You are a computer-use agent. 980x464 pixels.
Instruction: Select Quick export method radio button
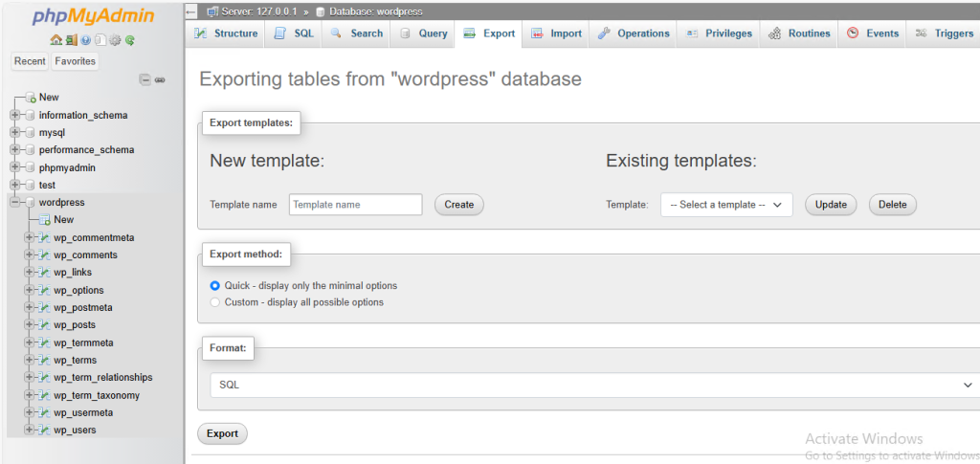click(x=215, y=285)
